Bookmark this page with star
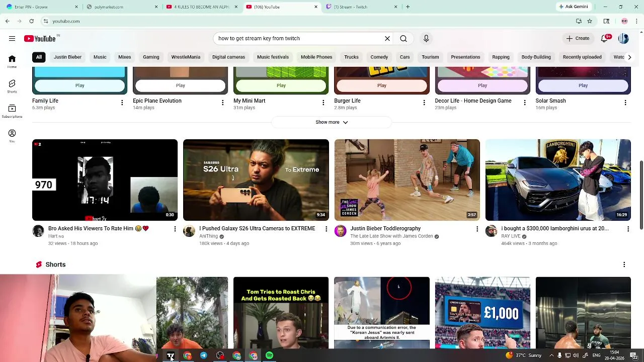644x362 pixels. [x=590, y=21]
